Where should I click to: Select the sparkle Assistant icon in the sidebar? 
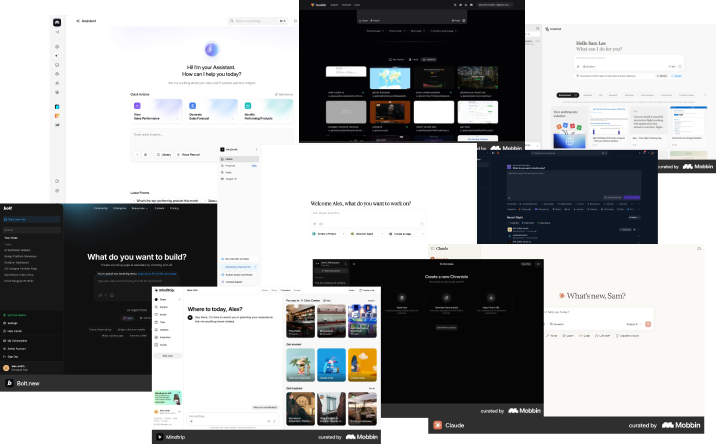[x=57, y=56]
